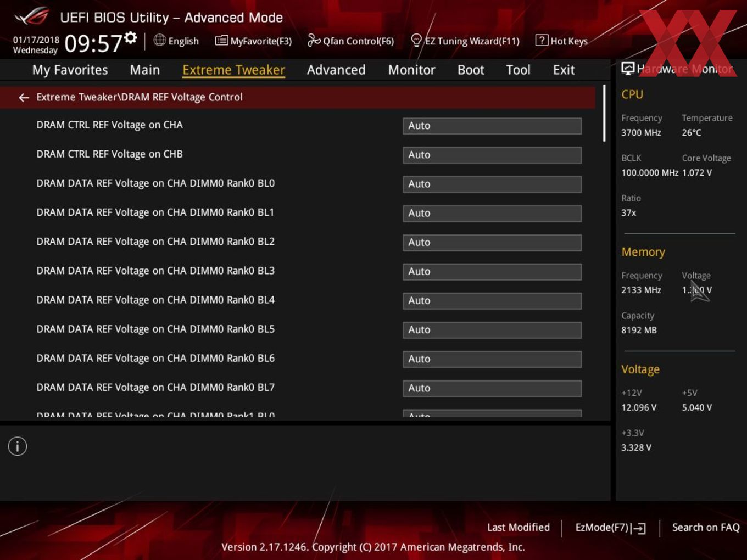The image size is (747, 560).
Task: Select Extreme Tweaker tab
Action: (x=233, y=70)
